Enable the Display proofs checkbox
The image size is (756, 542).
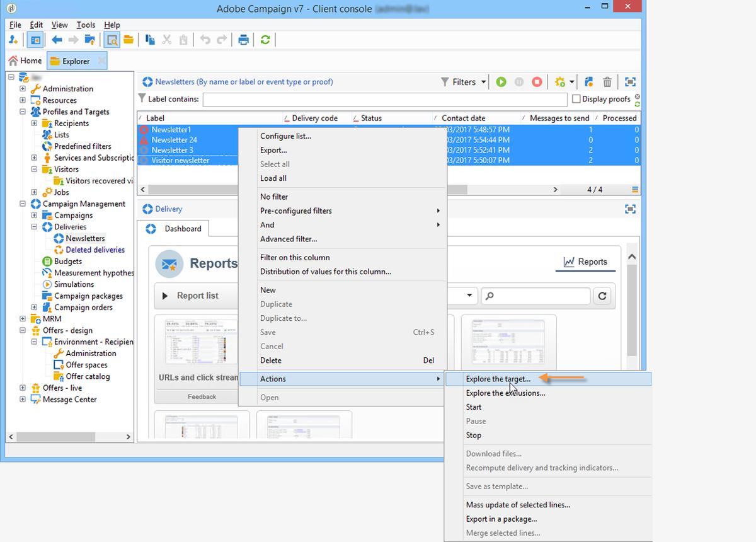[x=576, y=99]
